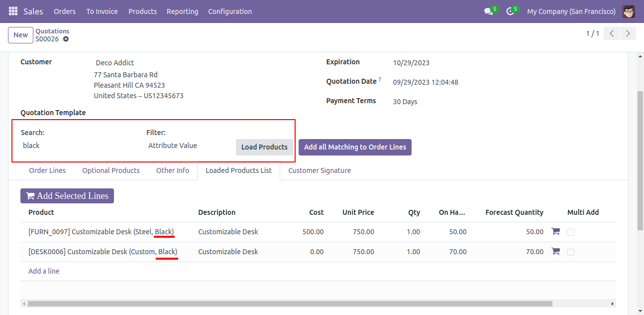Image resolution: width=644 pixels, height=315 pixels.
Task: Sort by the Qty column header
Action: 414,212
